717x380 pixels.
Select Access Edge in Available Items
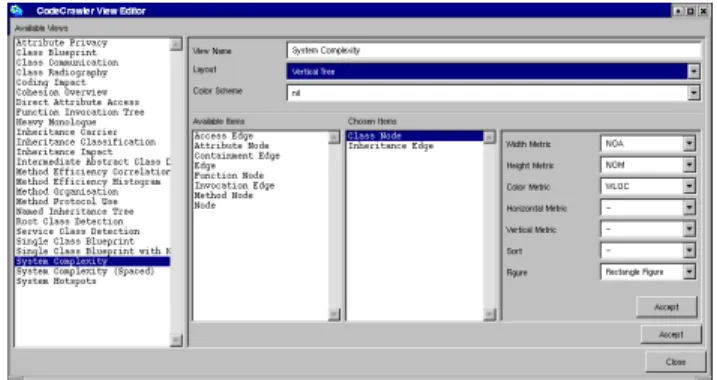[x=224, y=136]
